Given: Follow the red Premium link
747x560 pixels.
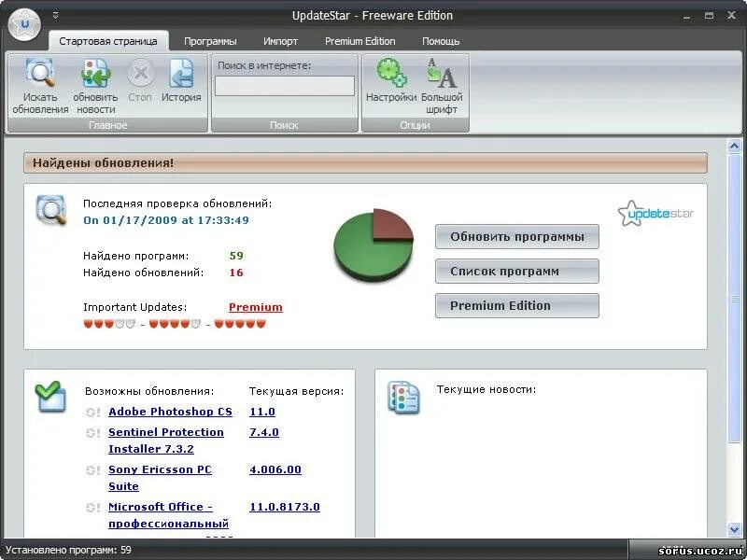Looking at the screenshot, I should pyautogui.click(x=256, y=307).
